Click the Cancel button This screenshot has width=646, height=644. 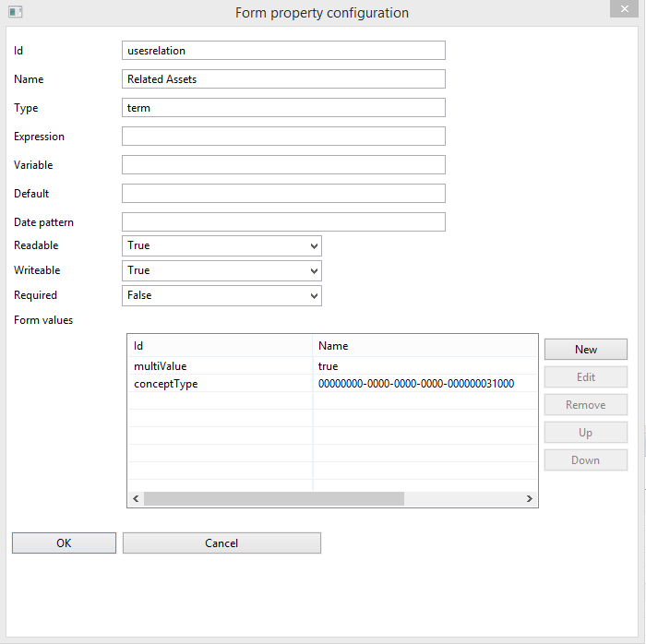221,543
